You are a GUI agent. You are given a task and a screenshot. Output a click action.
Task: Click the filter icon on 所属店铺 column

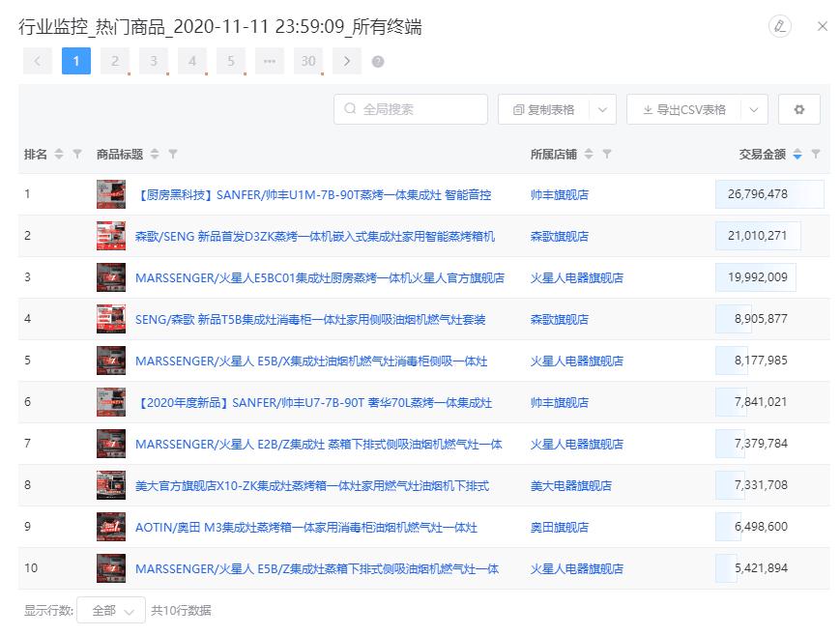tap(608, 153)
